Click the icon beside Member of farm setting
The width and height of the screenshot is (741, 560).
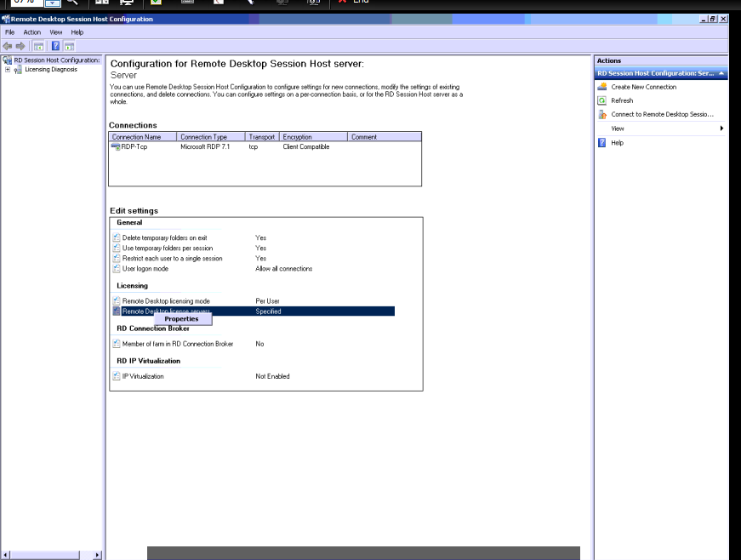point(117,344)
